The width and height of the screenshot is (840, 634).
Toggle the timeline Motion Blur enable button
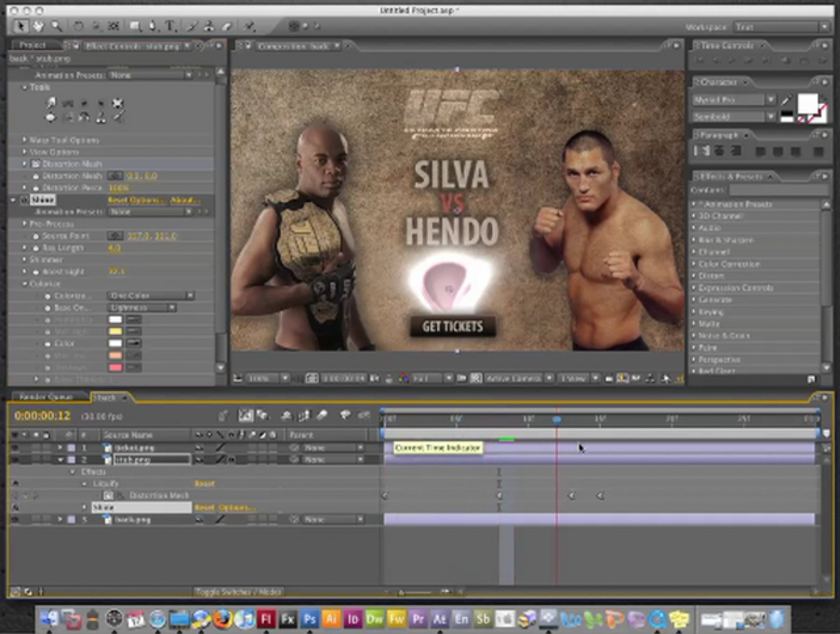click(322, 415)
